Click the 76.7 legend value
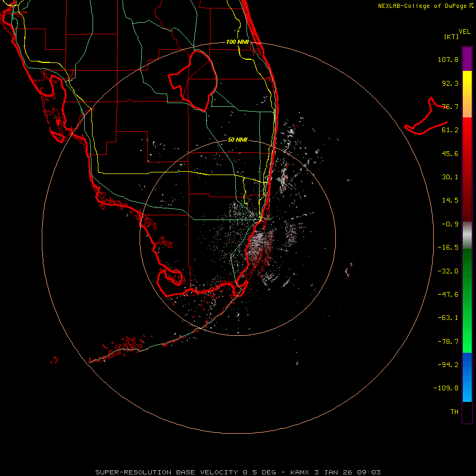Viewport: 476px width, 476px height. pyautogui.click(x=450, y=106)
